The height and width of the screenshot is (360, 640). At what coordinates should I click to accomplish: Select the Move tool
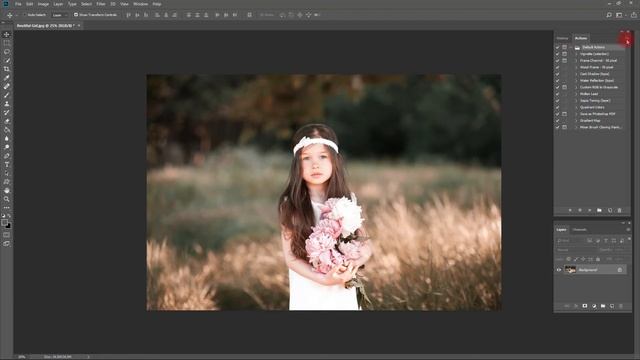point(7,35)
